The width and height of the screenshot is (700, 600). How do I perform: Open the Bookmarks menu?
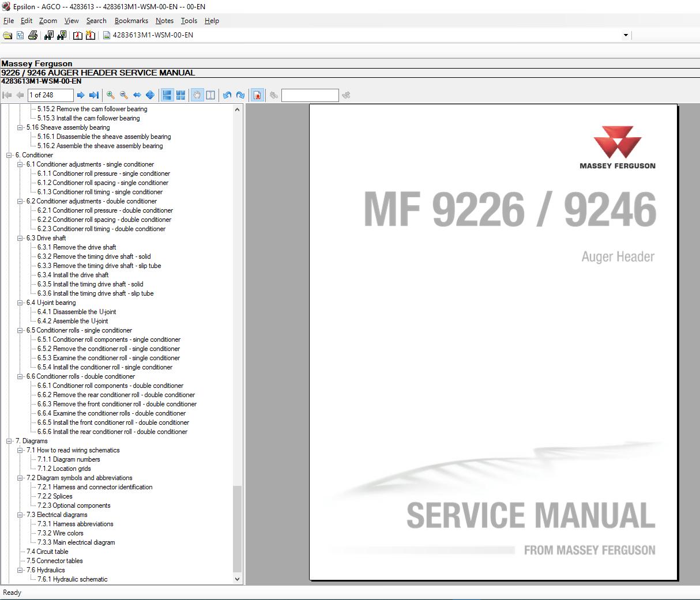(131, 21)
